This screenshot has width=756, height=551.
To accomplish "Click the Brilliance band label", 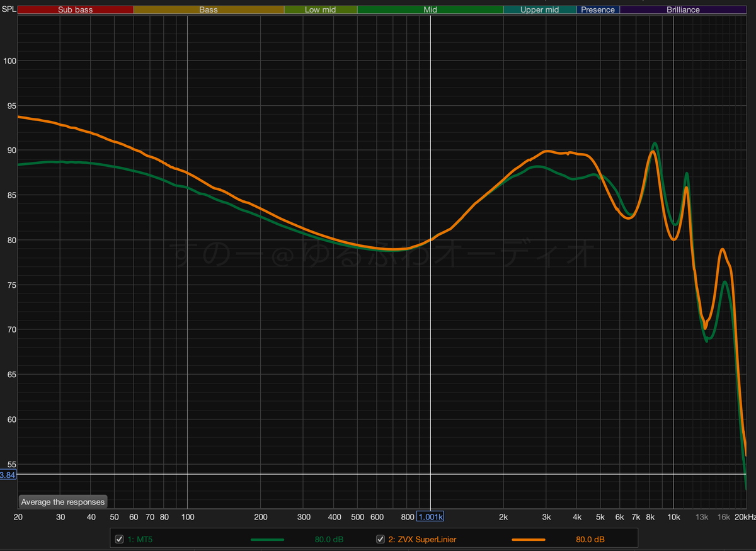I will click(x=683, y=9).
